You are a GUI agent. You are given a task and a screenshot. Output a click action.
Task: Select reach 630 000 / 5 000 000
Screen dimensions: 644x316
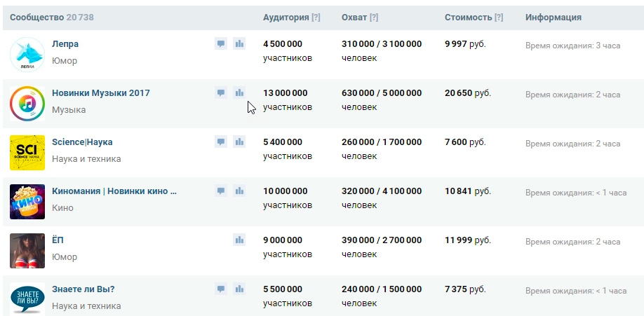pyautogui.click(x=382, y=92)
